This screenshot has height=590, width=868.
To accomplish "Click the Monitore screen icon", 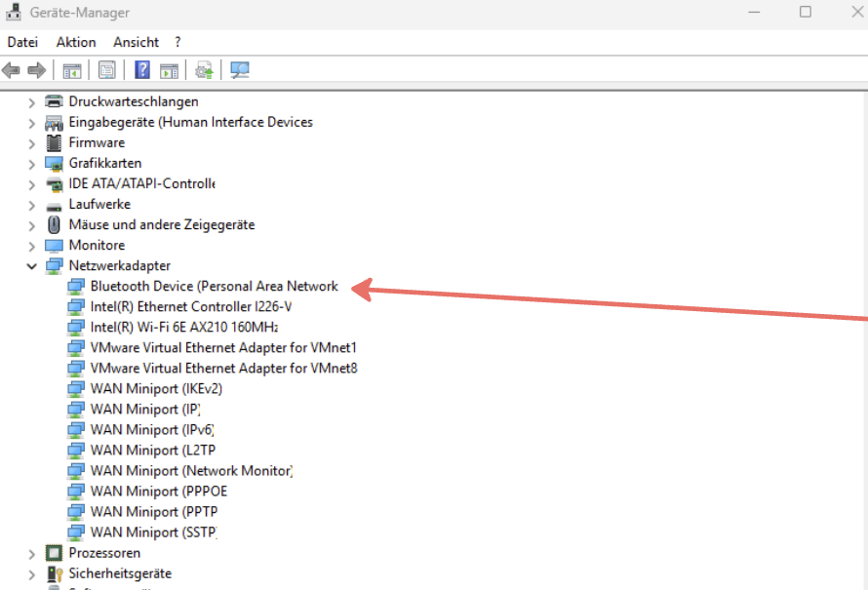I will point(54,246).
